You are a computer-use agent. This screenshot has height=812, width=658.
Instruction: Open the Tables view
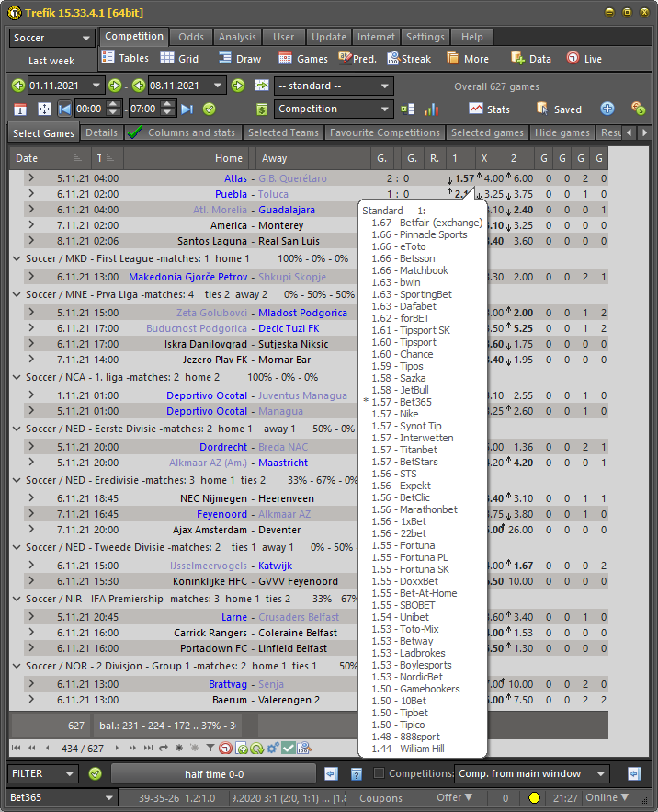[126, 59]
